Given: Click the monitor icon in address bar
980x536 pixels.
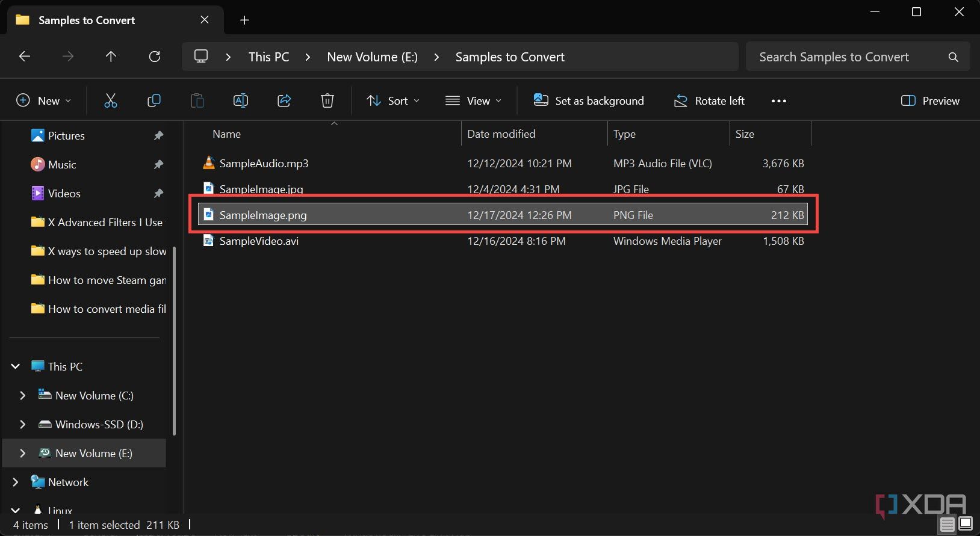Looking at the screenshot, I should [x=201, y=57].
